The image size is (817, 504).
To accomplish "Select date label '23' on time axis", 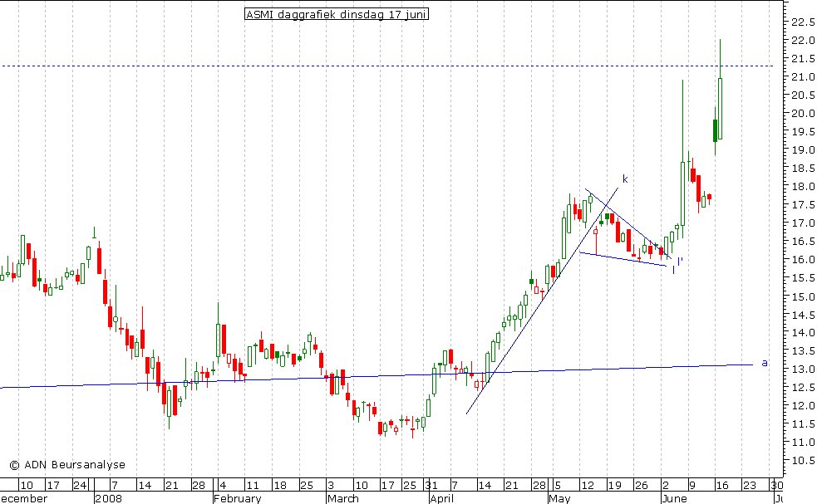I will coord(749,485).
